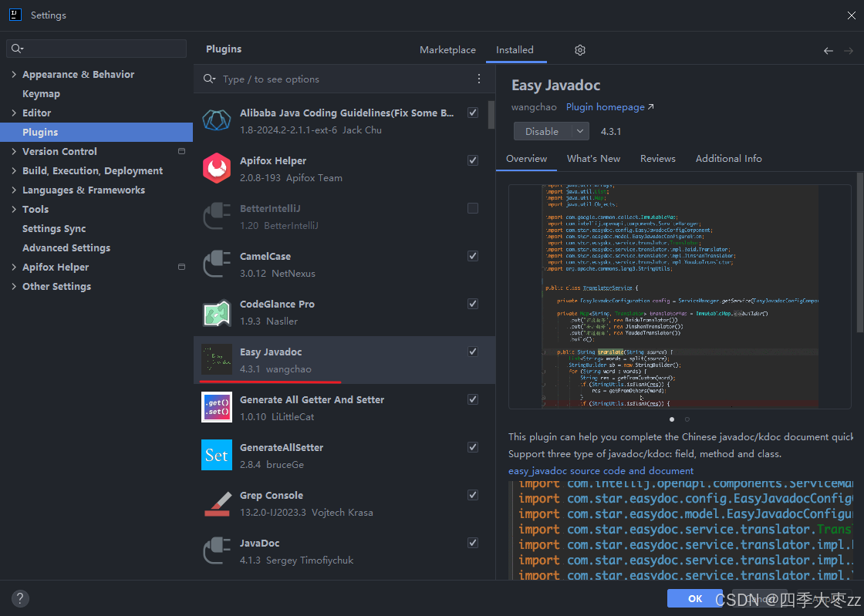The height and width of the screenshot is (616, 864).
Task: Go forward using the right arrow
Action: click(x=849, y=51)
